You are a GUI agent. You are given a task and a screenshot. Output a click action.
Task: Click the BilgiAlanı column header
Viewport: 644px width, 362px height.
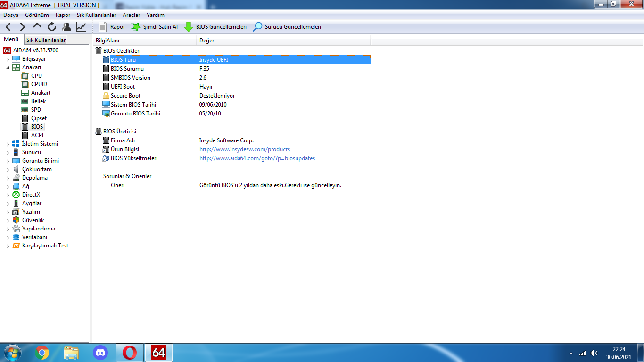144,41
